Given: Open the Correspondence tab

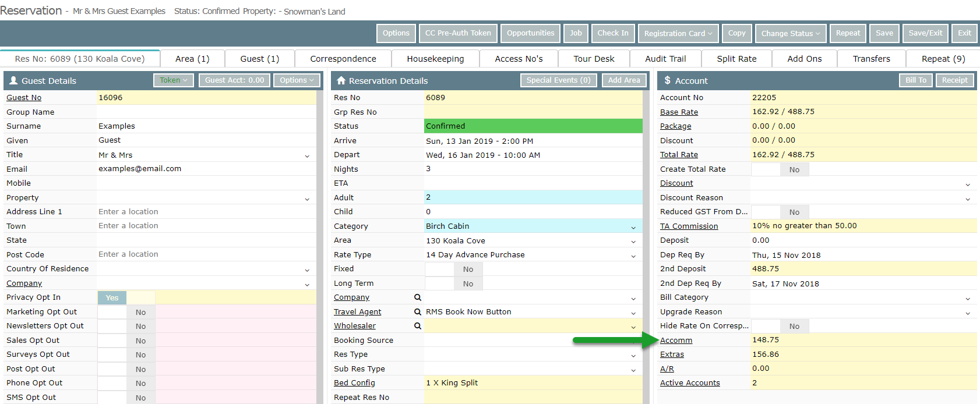Looking at the screenshot, I should click(343, 59).
